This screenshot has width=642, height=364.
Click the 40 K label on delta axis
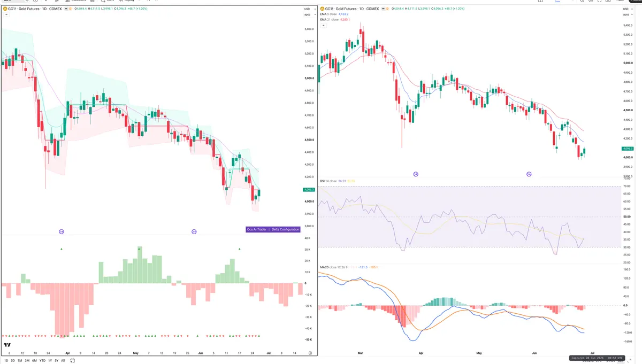(308, 238)
